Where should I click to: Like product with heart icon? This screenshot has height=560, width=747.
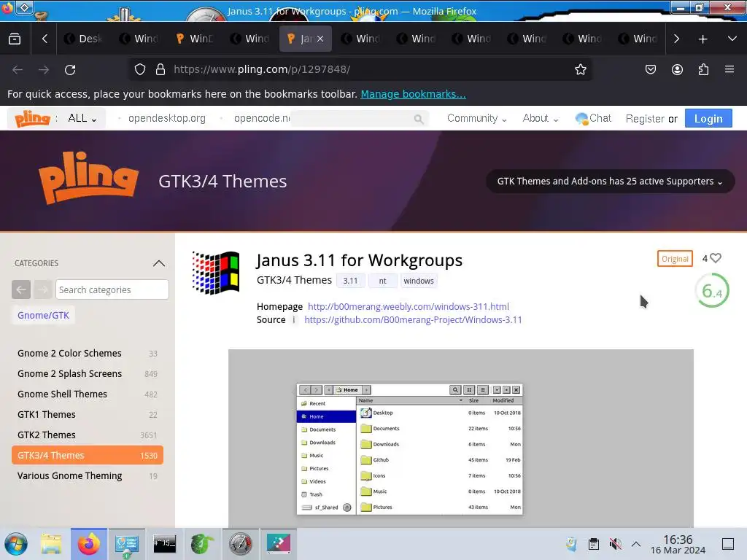pyautogui.click(x=716, y=258)
